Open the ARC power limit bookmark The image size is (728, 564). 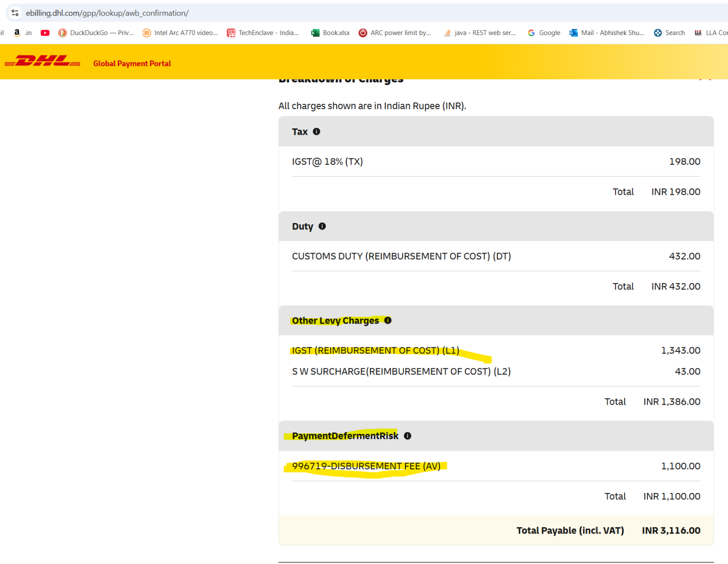395,33
